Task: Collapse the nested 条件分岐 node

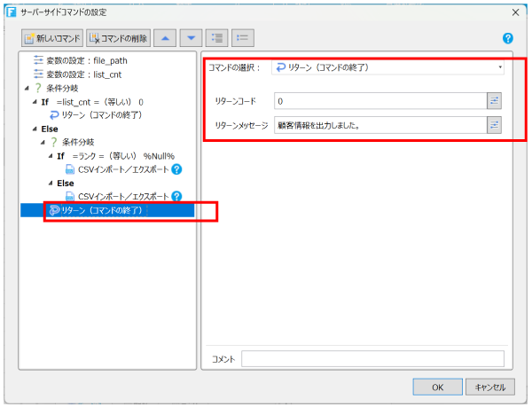Action: click(x=43, y=142)
